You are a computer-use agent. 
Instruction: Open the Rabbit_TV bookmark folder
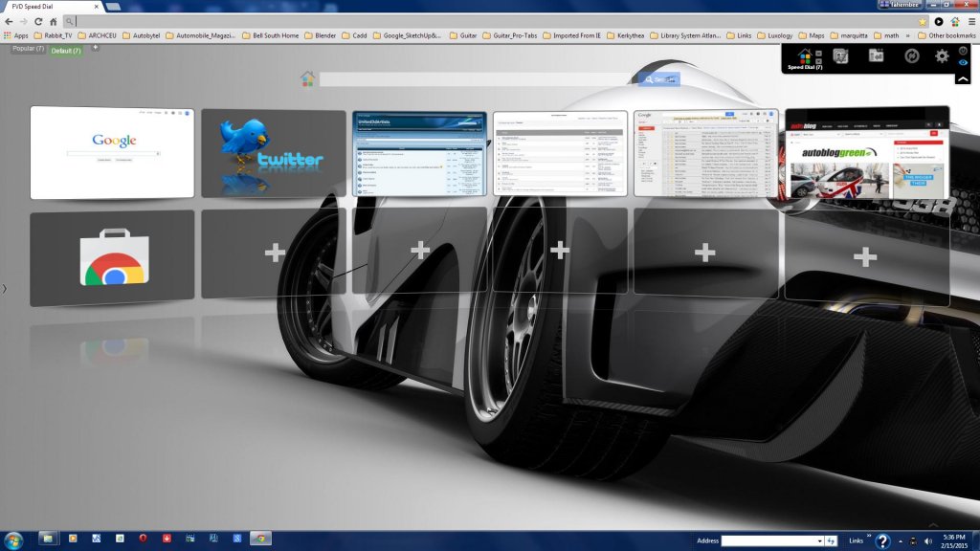(x=54, y=35)
